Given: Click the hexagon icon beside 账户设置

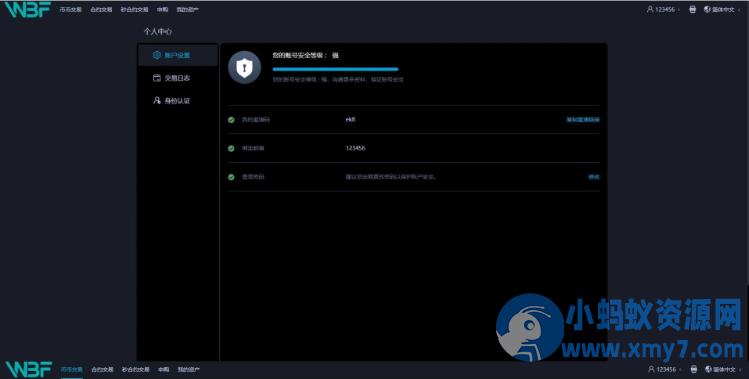Looking at the screenshot, I should pyautogui.click(x=157, y=55).
